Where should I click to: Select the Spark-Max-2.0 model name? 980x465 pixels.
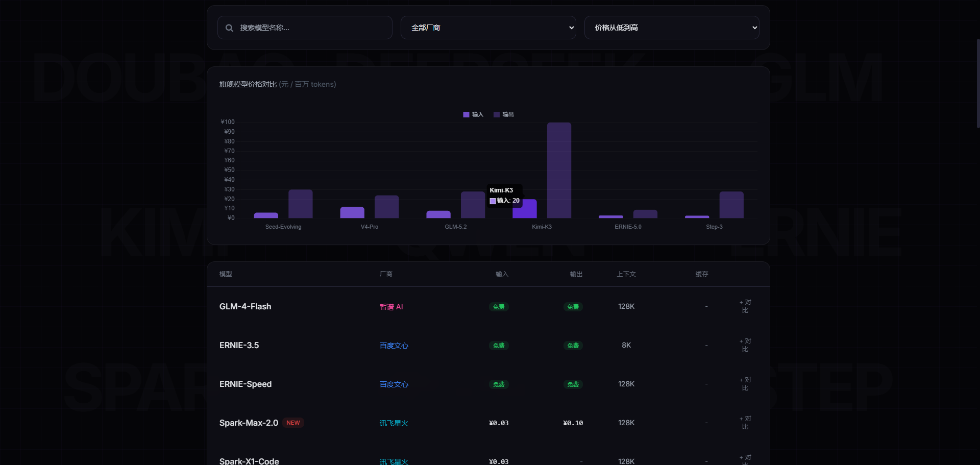(249, 423)
